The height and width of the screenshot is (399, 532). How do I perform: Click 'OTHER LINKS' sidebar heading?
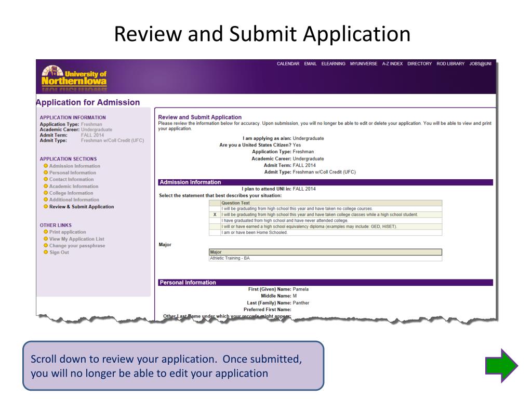point(56,225)
